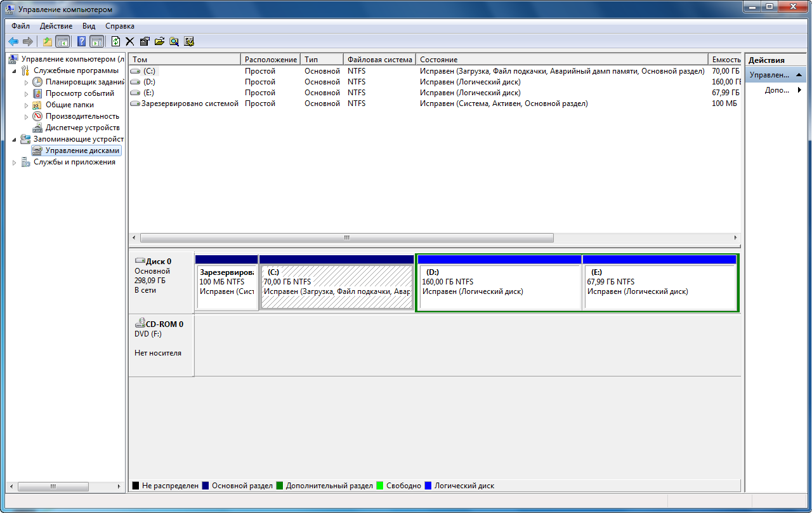Go up one level with folder icon
The width and height of the screenshot is (812, 513).
coord(48,41)
